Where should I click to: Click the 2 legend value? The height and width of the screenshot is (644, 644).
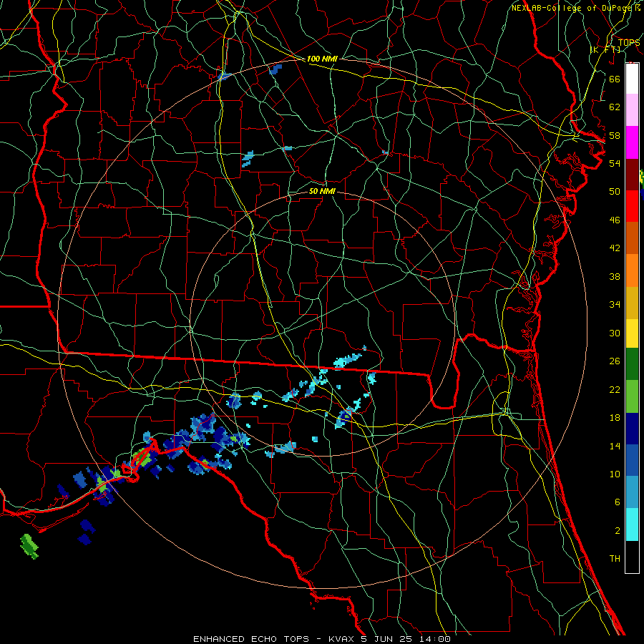coord(617,531)
